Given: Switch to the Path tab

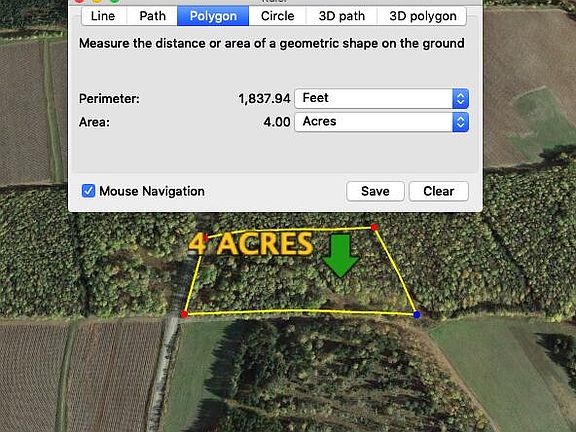Looking at the screenshot, I should pyautogui.click(x=152, y=16).
